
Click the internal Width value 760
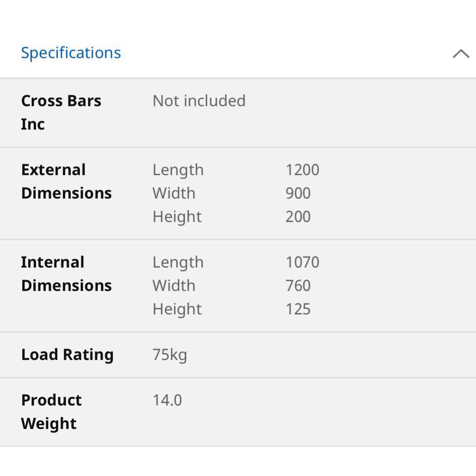pyautogui.click(x=298, y=286)
